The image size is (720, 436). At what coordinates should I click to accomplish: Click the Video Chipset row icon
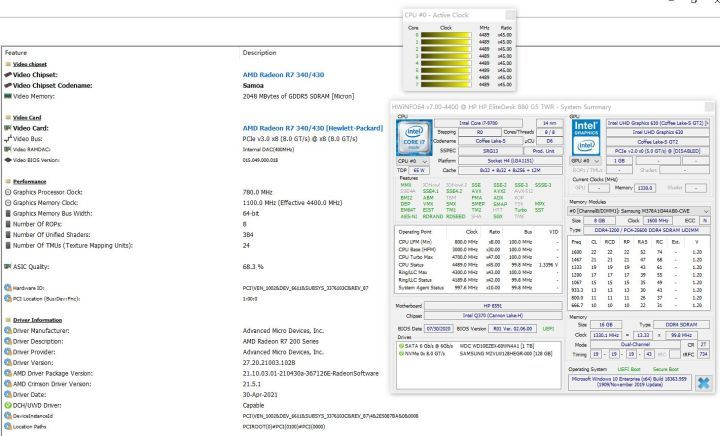tap(8, 74)
